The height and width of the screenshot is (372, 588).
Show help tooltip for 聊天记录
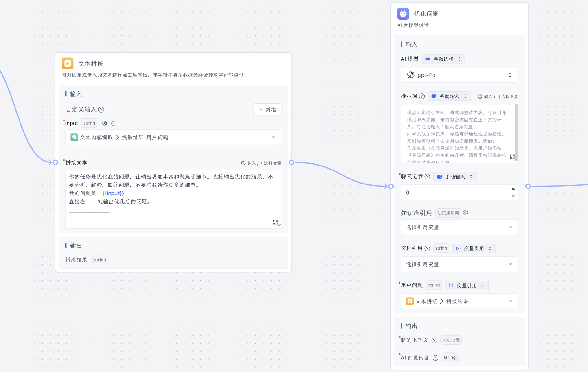click(427, 177)
